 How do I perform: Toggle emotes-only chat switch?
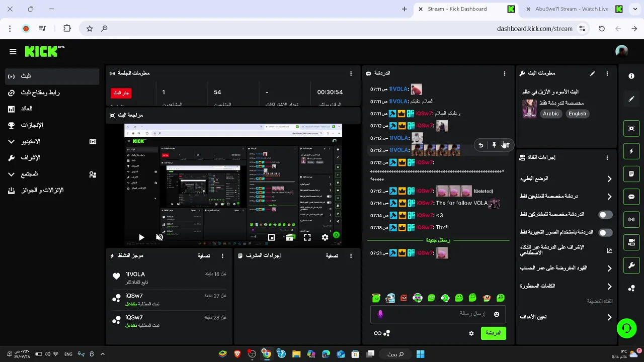605,233
